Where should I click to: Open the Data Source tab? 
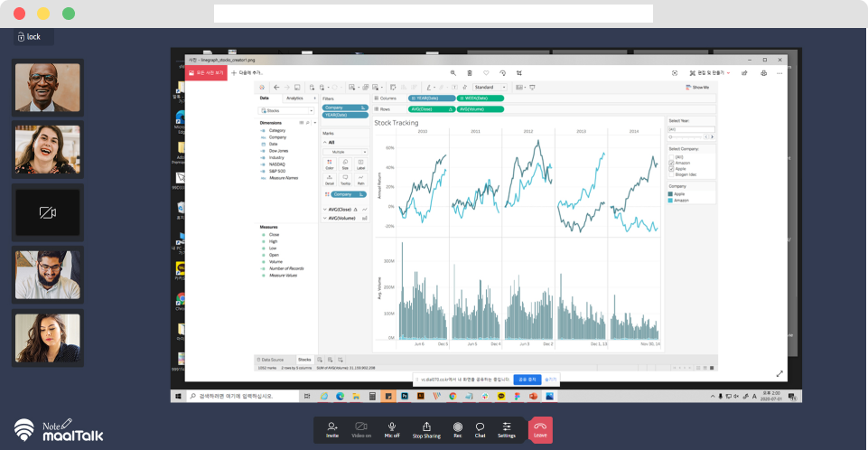tap(274, 359)
